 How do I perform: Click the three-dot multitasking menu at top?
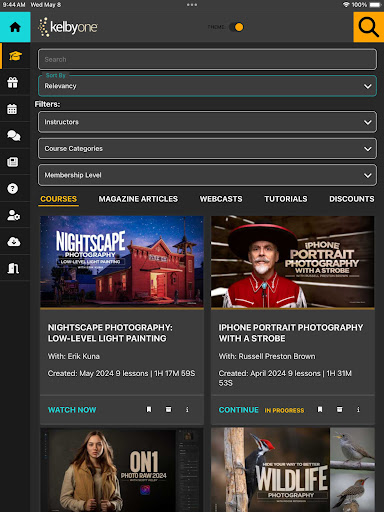coord(192,5)
